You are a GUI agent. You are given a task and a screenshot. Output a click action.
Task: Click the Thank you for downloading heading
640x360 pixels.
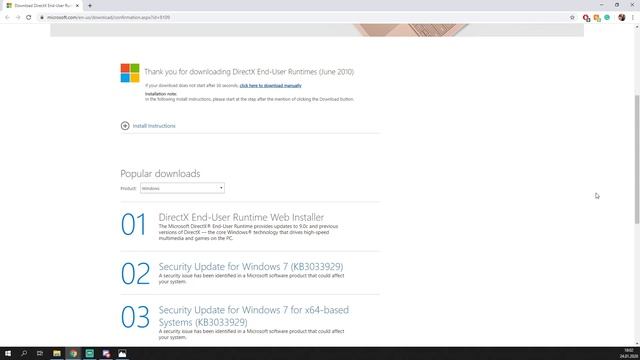pos(249,72)
